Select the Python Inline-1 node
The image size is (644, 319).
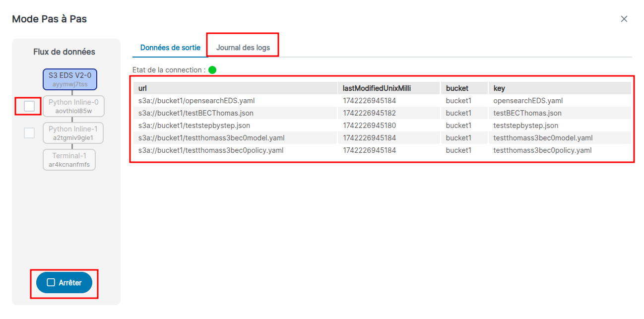pyautogui.click(x=73, y=133)
